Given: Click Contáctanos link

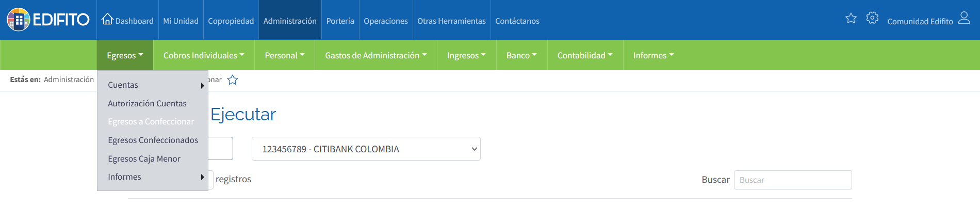Looking at the screenshot, I should point(517,21).
